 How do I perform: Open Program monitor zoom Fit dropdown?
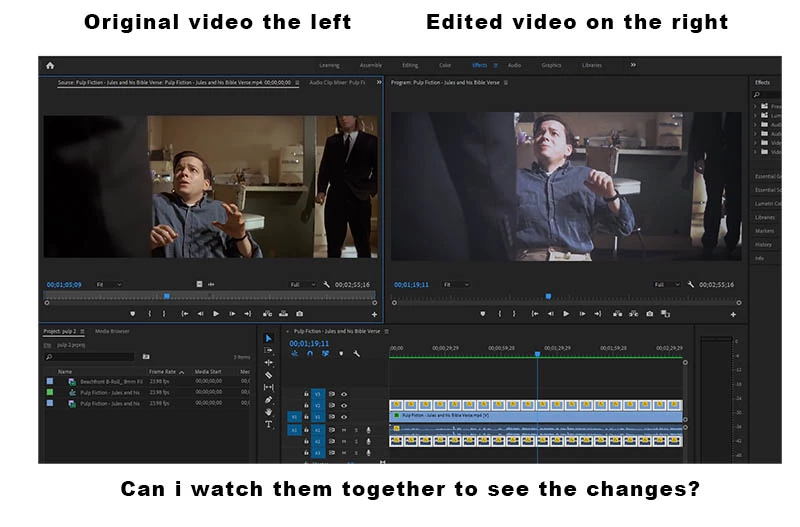pyautogui.click(x=456, y=285)
